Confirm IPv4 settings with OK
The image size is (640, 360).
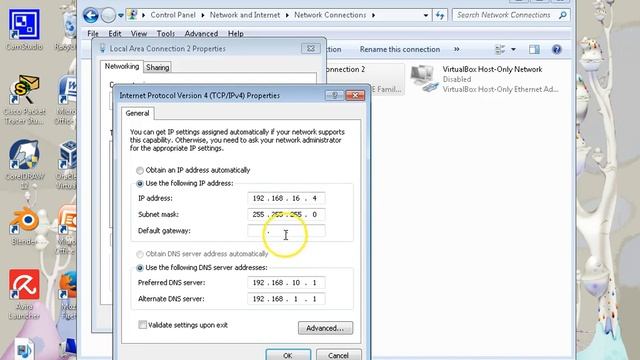pyautogui.click(x=288, y=355)
